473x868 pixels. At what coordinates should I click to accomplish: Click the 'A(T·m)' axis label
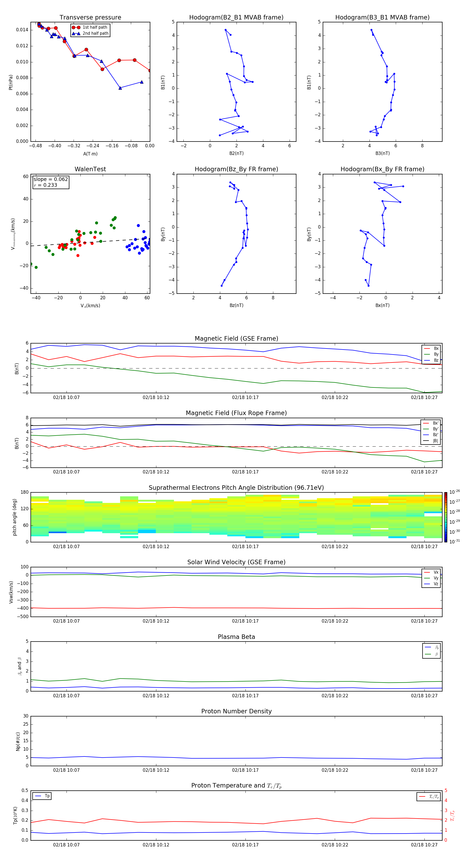pyautogui.click(x=90, y=154)
